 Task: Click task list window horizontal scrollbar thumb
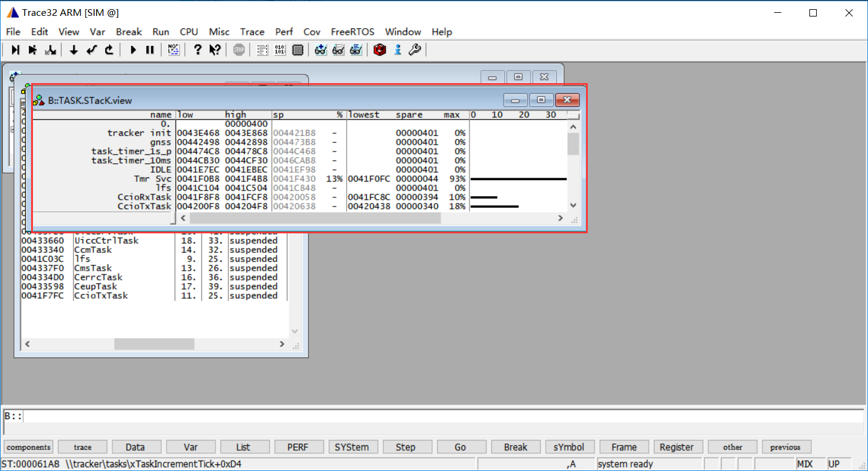(154, 345)
